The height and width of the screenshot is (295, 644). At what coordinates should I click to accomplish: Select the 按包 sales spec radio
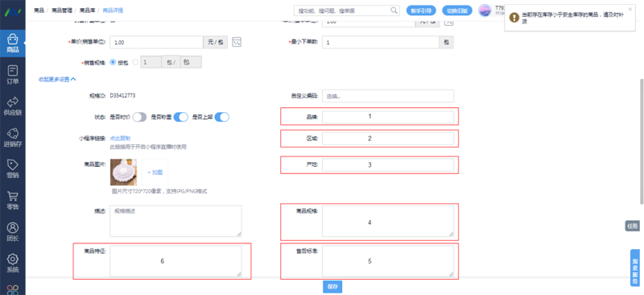[113, 62]
